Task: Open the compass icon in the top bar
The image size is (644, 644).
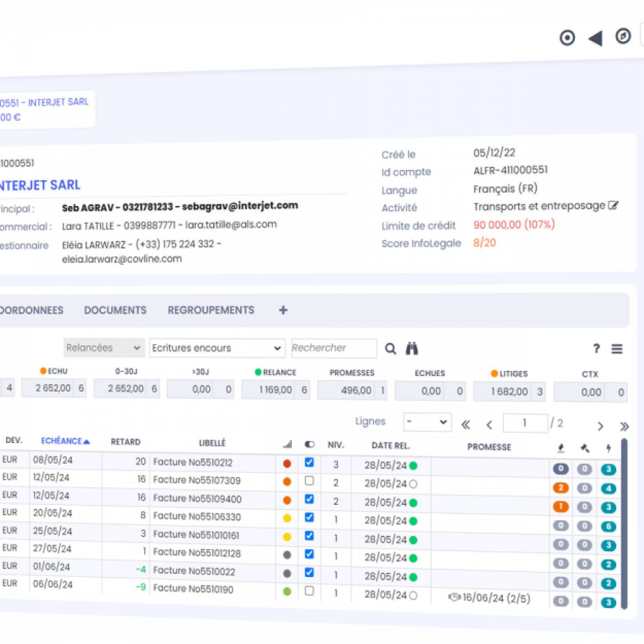Action: click(x=623, y=36)
